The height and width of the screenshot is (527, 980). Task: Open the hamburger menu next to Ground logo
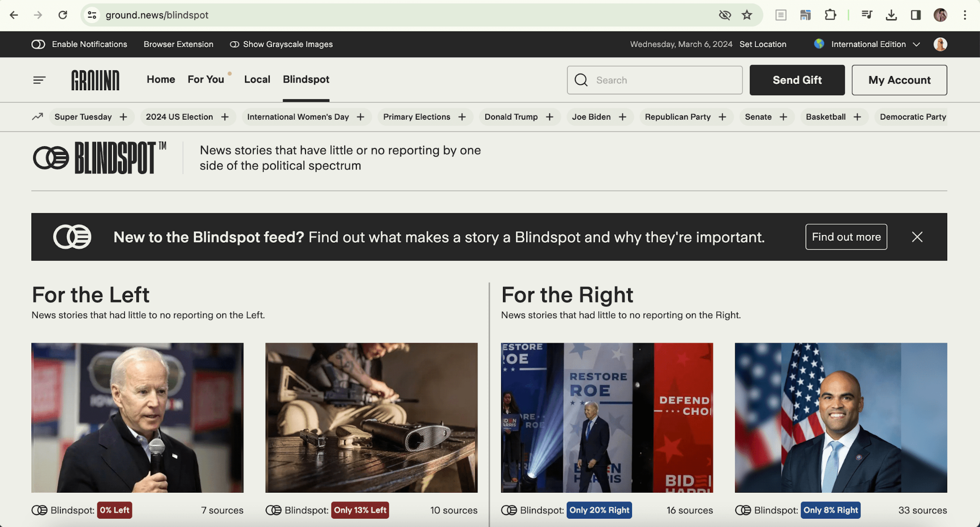(39, 80)
